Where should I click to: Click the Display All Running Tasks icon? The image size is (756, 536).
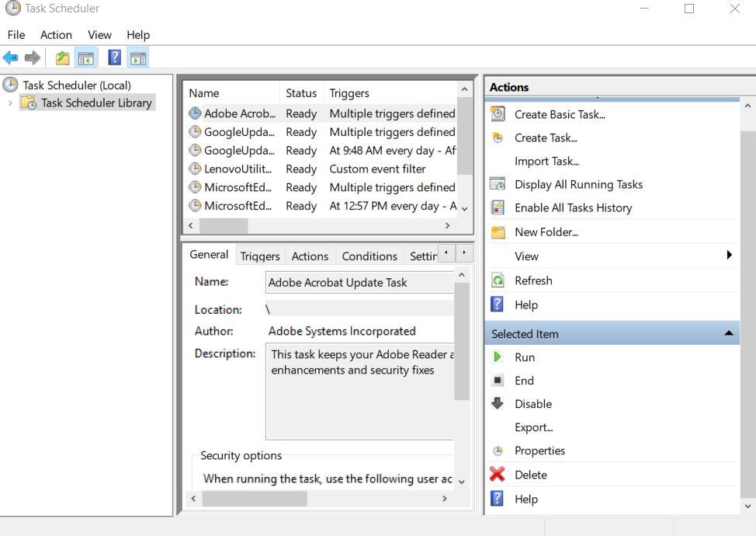click(498, 184)
